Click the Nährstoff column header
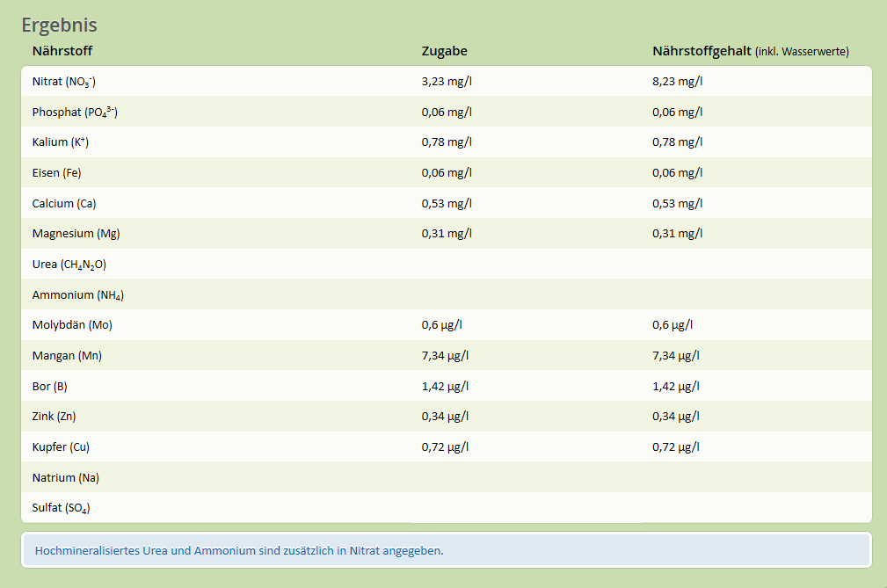 point(62,51)
